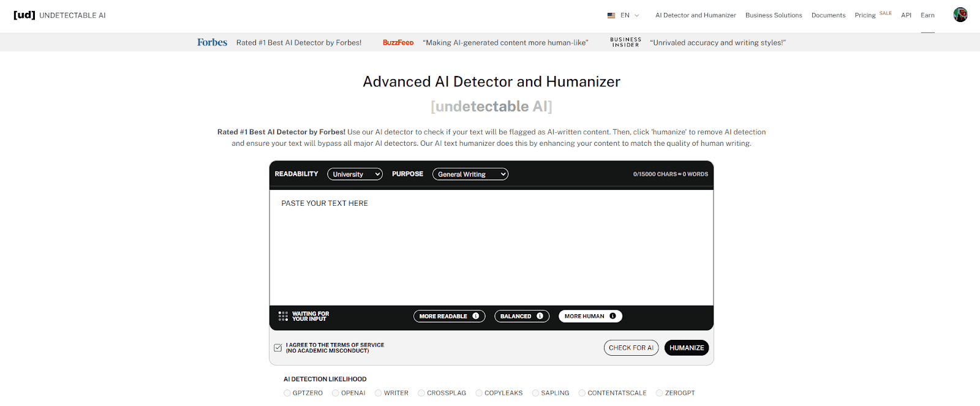The image size is (980, 406).
Task: Select the GPTZero radio button
Action: coord(287,393)
